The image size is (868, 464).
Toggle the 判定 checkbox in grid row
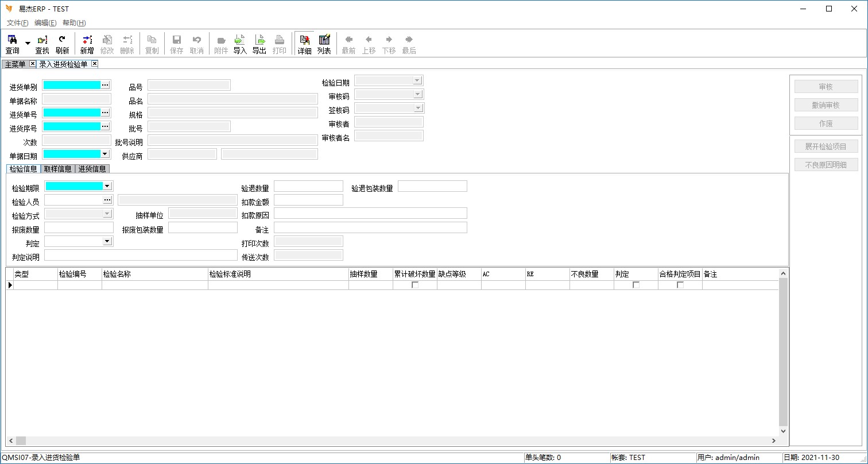click(x=636, y=285)
